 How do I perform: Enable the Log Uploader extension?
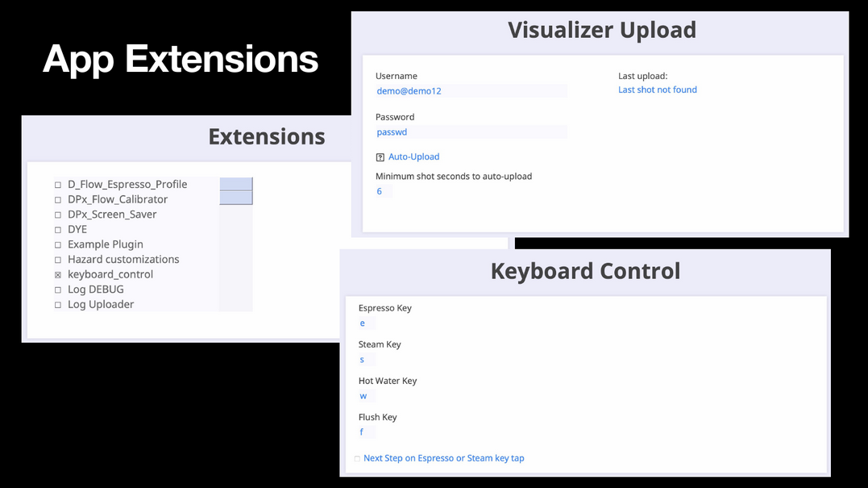point(57,305)
